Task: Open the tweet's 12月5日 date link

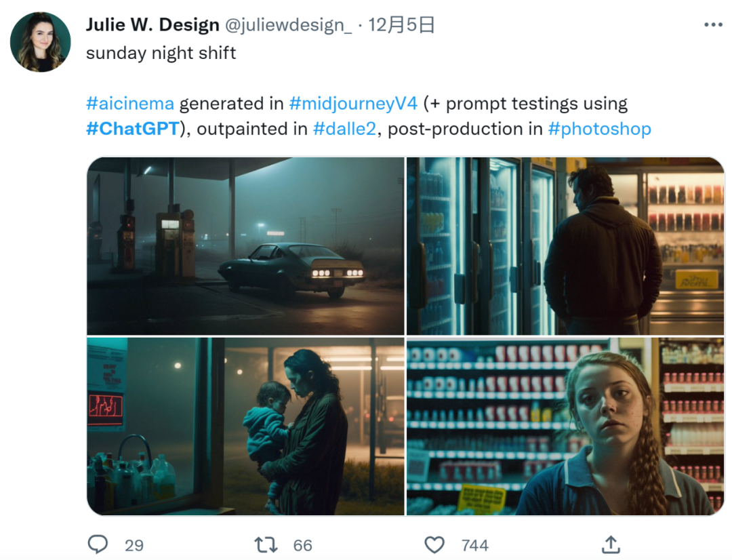Action: [x=401, y=25]
